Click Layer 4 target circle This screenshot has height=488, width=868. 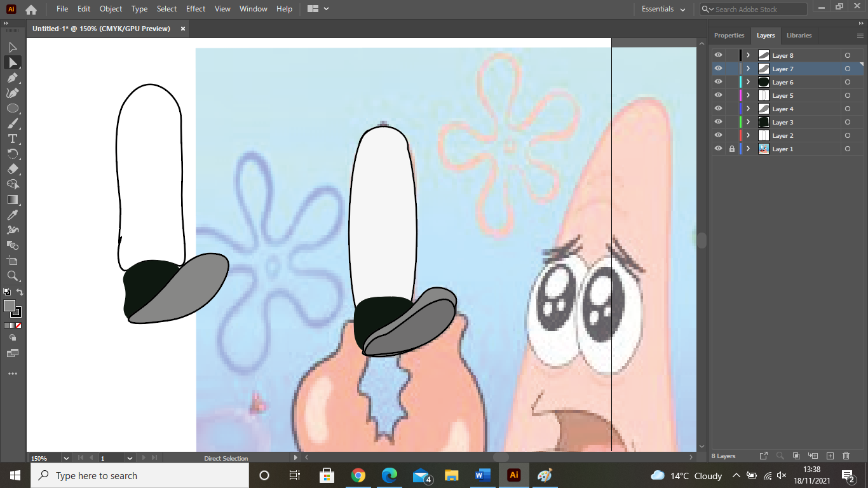point(848,109)
